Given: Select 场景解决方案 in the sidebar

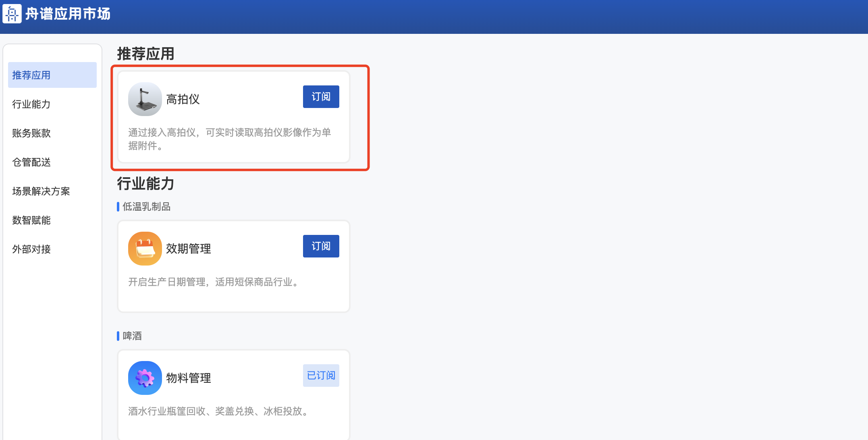Looking at the screenshot, I should (x=41, y=191).
